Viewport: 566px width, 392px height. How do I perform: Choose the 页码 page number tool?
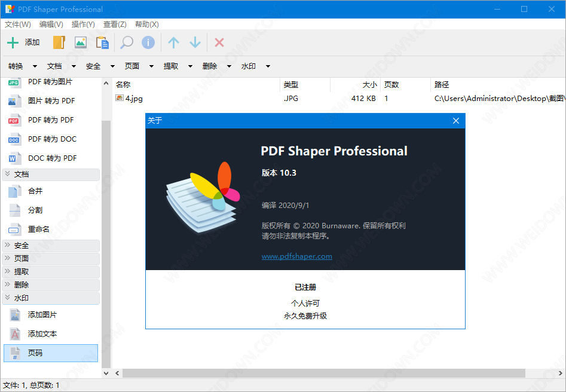[x=51, y=353]
